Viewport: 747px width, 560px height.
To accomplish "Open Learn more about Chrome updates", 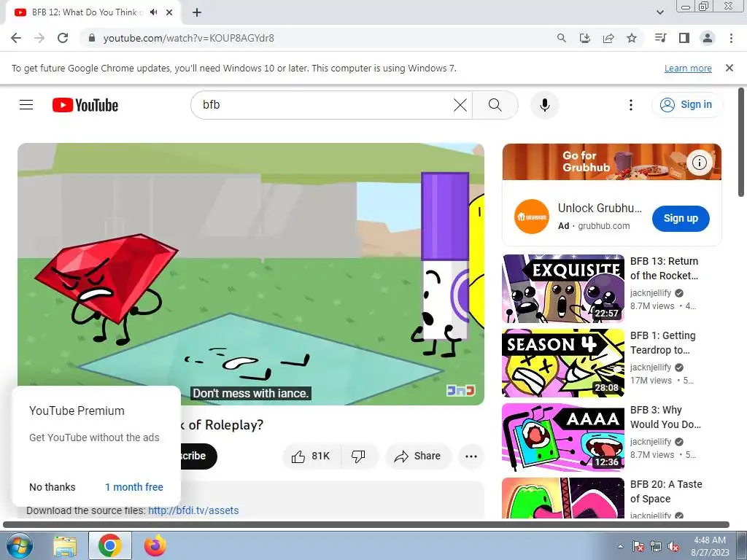I will click(x=688, y=68).
